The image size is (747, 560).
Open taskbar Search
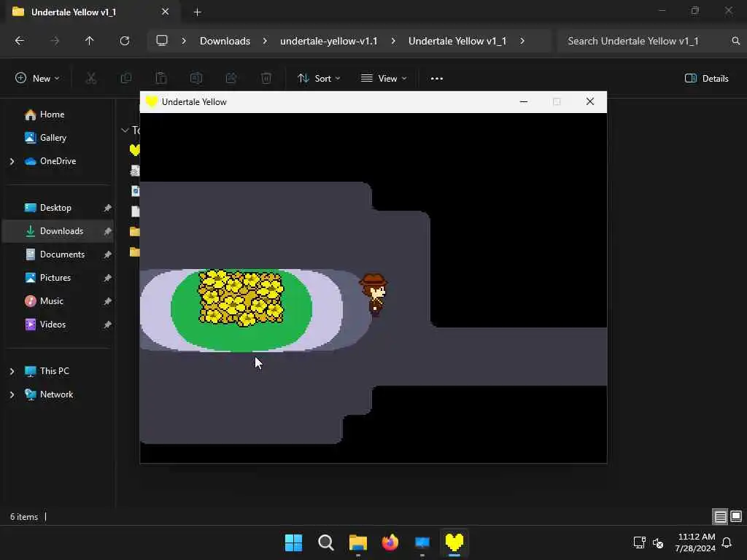click(x=326, y=542)
